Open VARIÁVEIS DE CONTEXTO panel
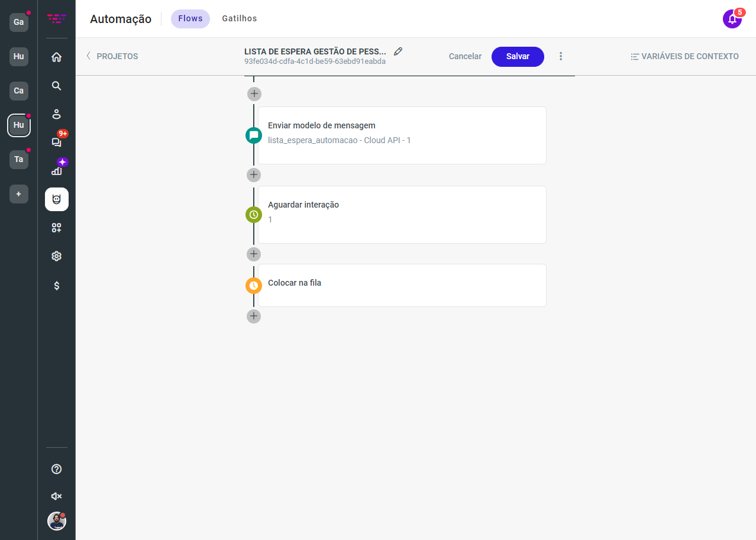 coord(684,56)
